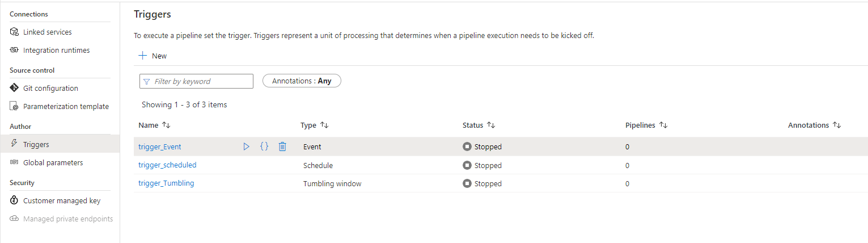The height and width of the screenshot is (243, 868).
Task: Open the trigger_Tumbling link
Action: [x=166, y=183]
